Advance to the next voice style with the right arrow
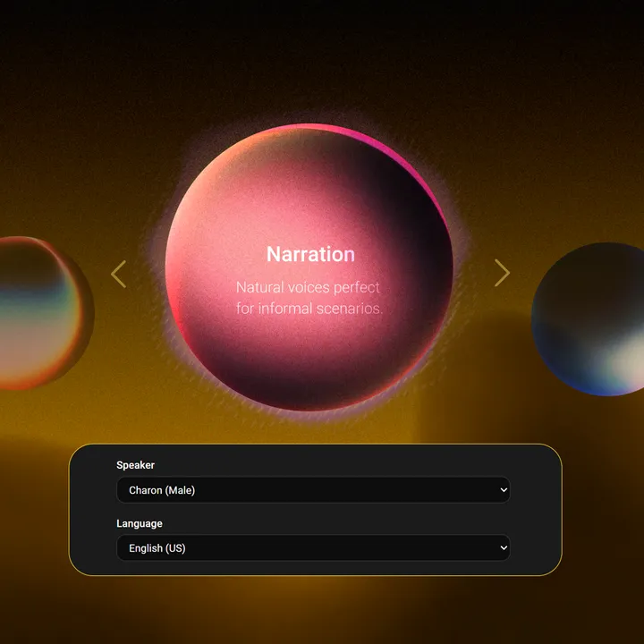Screen dimensions: 644x644 coord(502,273)
